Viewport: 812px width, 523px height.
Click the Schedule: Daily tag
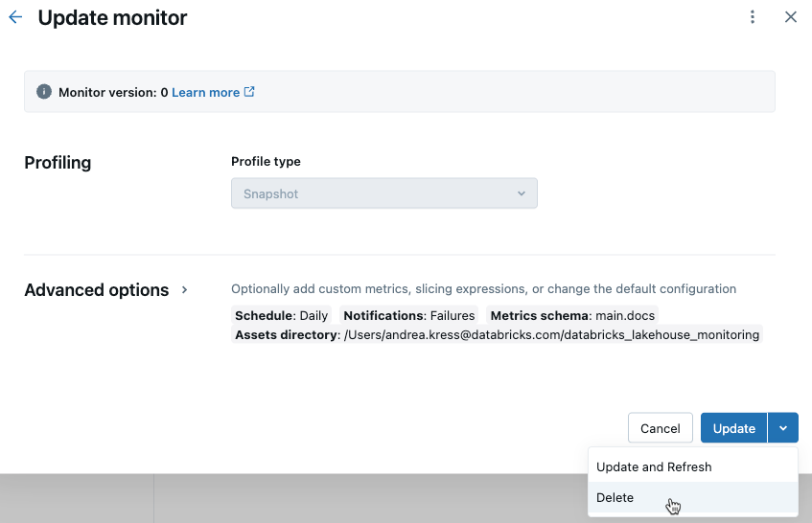281,315
